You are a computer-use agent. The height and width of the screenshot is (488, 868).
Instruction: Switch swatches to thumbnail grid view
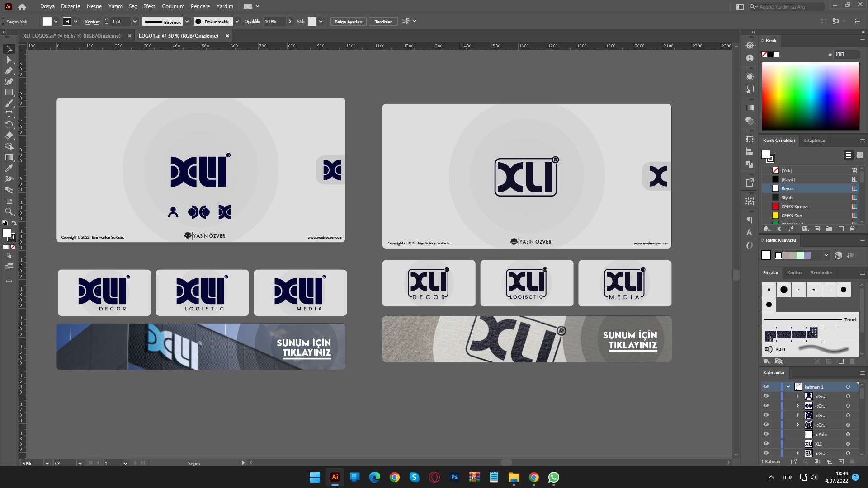(860, 155)
